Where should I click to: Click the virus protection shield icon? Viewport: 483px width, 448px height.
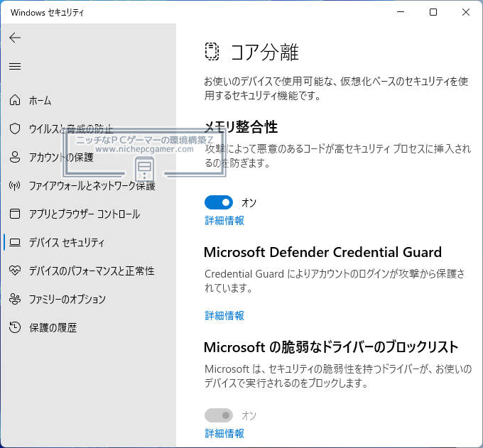pyautogui.click(x=15, y=129)
